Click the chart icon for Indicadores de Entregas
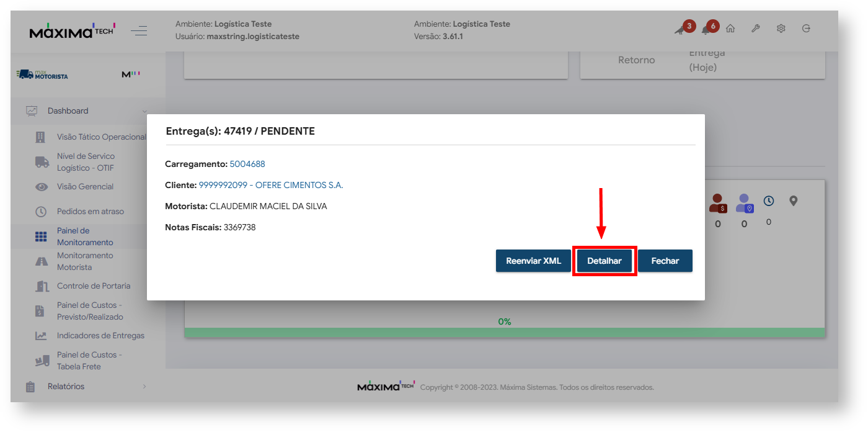The image size is (868, 432). (x=41, y=336)
